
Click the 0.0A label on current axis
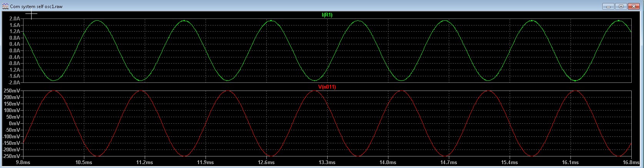coord(15,50)
